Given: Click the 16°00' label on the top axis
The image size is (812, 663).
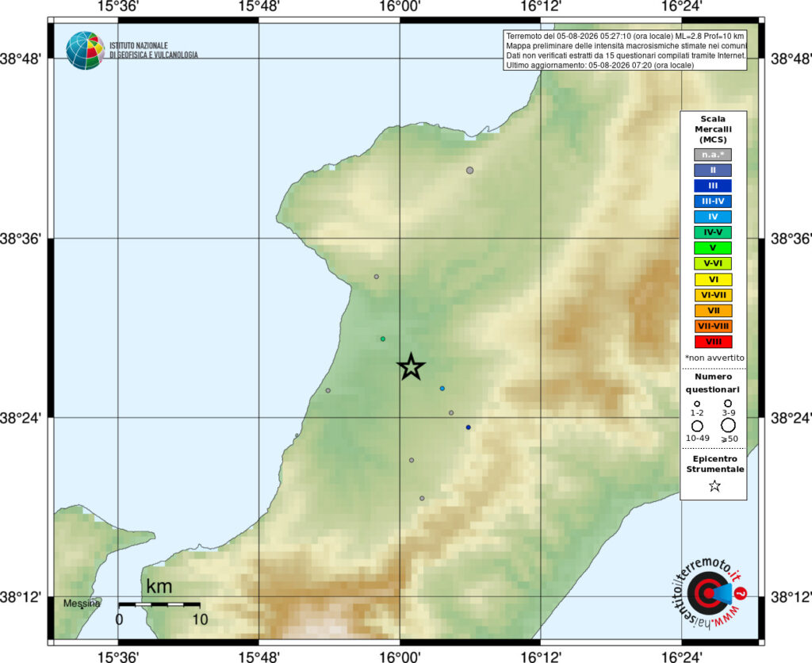Looking at the screenshot, I should [400, 6].
